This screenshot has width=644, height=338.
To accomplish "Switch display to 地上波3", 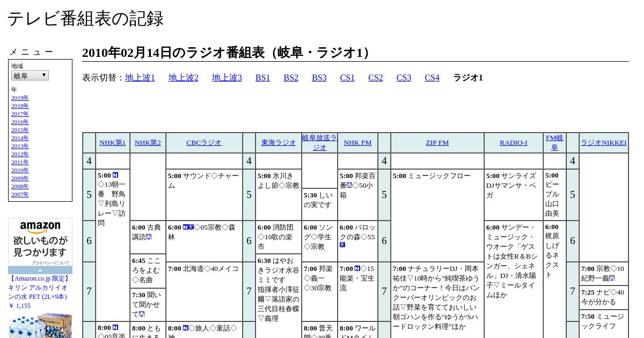I will pyautogui.click(x=227, y=78).
